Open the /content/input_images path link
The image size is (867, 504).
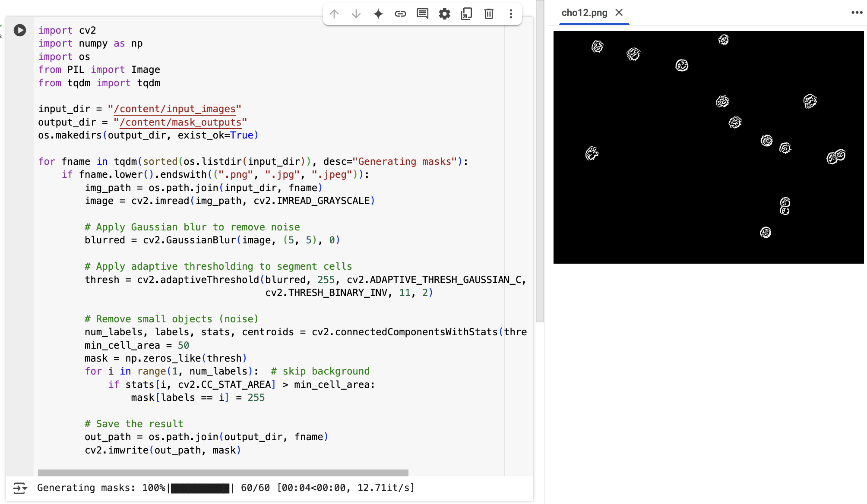tap(174, 109)
